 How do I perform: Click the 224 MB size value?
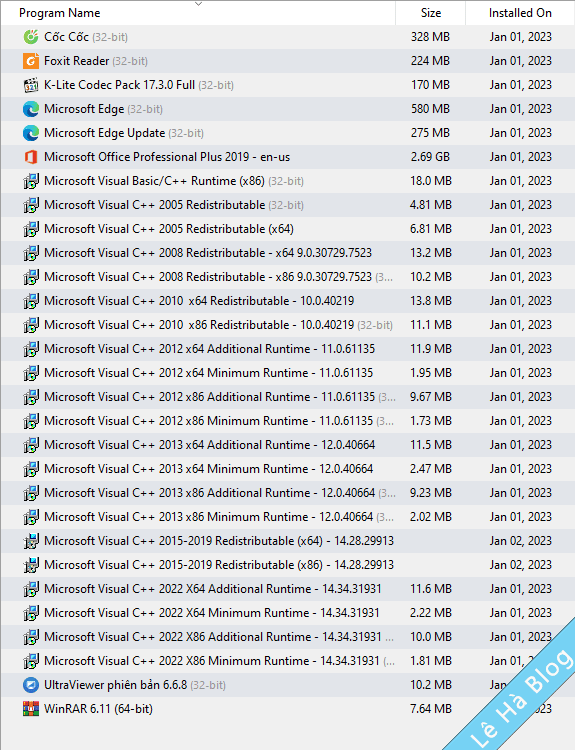(x=430, y=61)
